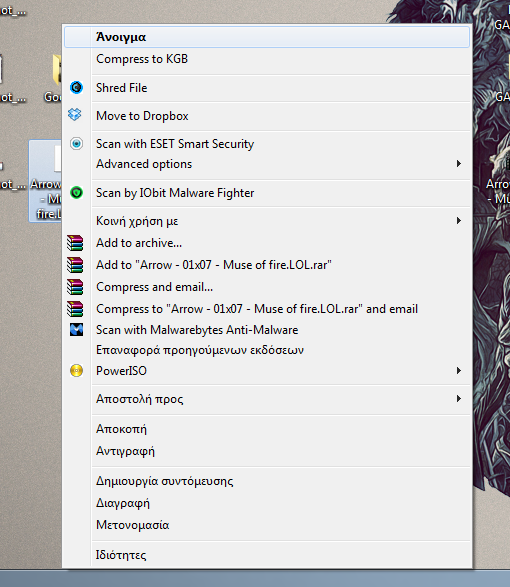The image size is (510, 587).
Task: Select the Arrow Muse of fire file on desktop
Action: pos(45,181)
